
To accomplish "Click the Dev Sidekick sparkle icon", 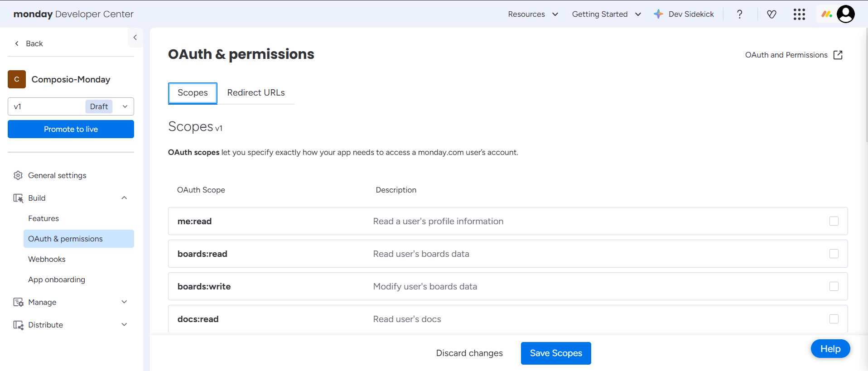I will 658,14.
